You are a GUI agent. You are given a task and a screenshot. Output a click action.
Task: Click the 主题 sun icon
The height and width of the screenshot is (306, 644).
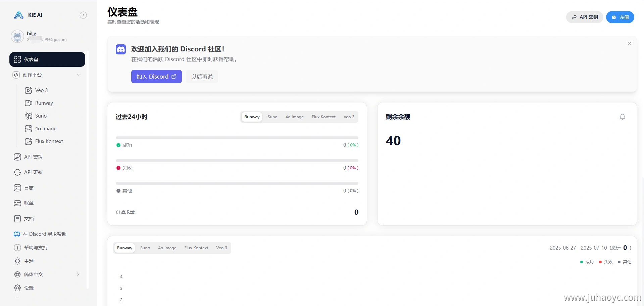[17, 261]
